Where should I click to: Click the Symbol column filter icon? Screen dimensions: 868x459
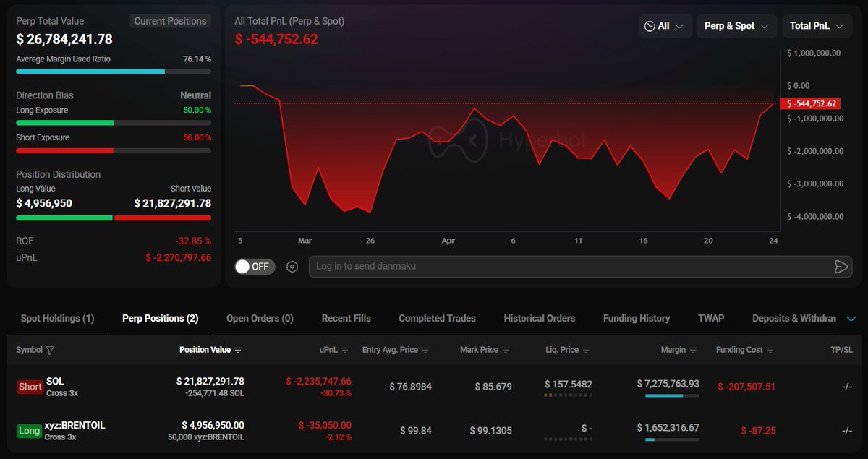point(50,350)
